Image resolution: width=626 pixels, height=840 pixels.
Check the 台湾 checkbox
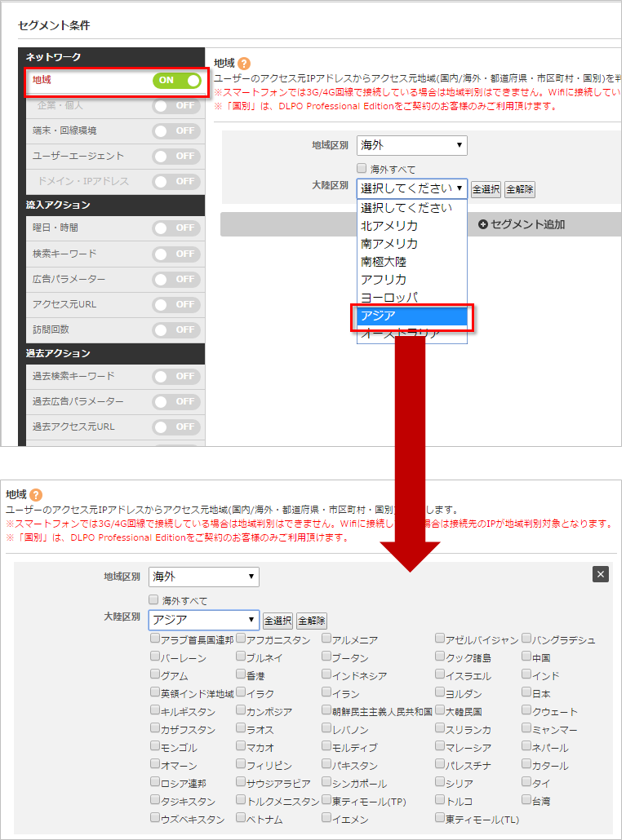pyautogui.click(x=526, y=799)
